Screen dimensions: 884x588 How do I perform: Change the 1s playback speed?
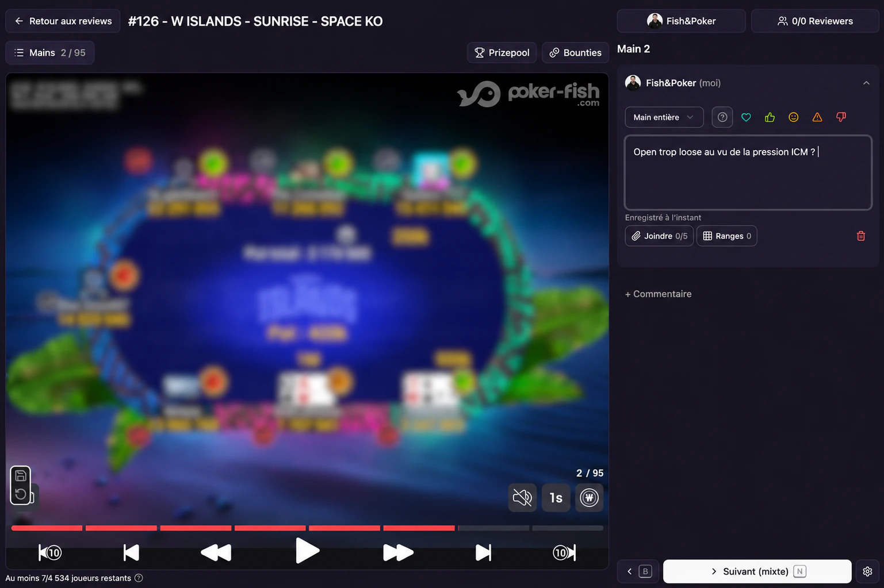click(x=556, y=498)
